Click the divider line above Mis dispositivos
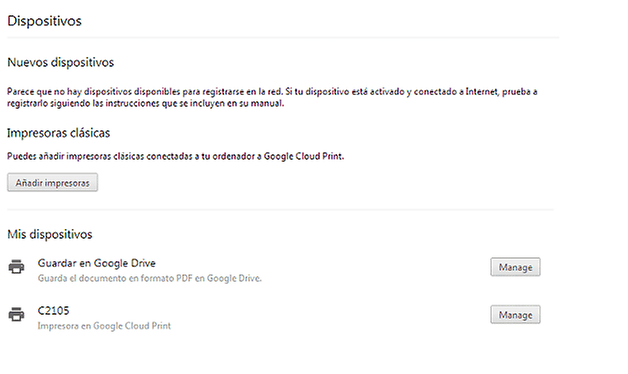Image resolution: width=628 pixels, height=374 pixels. 280,209
